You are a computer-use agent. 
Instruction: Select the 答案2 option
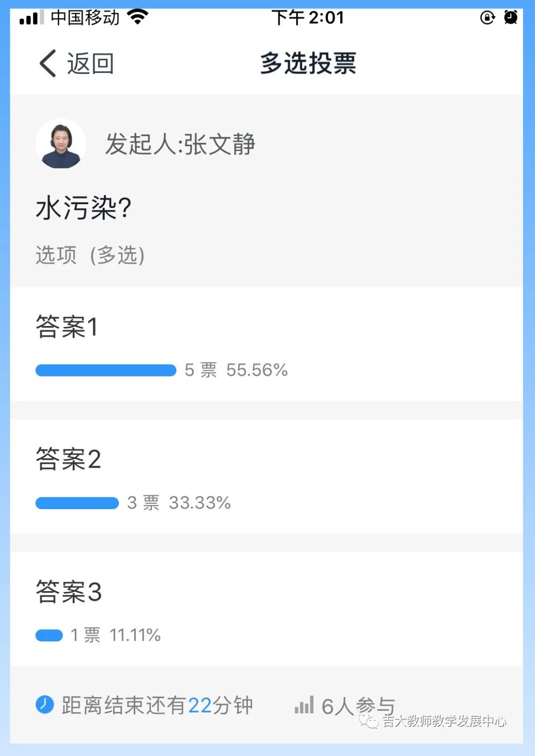(68, 459)
